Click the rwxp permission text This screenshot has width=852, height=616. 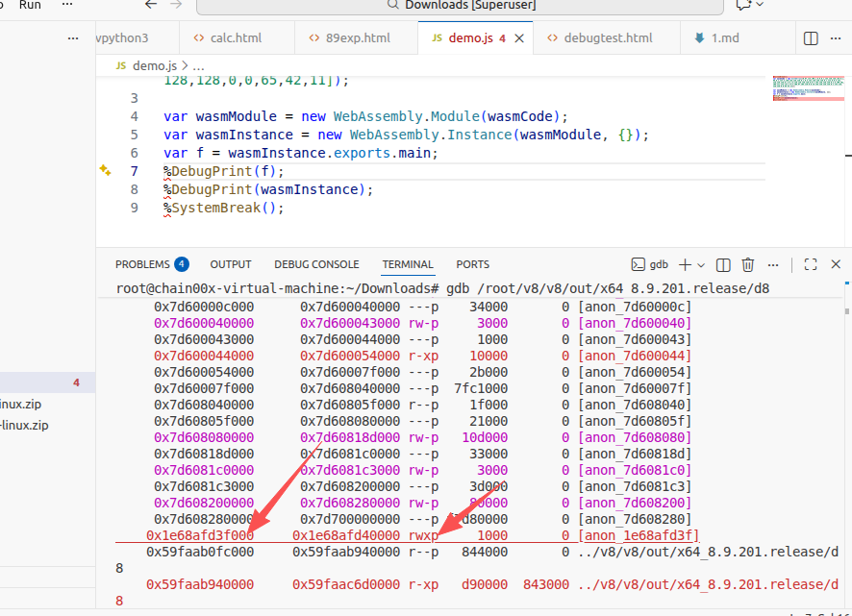423,535
